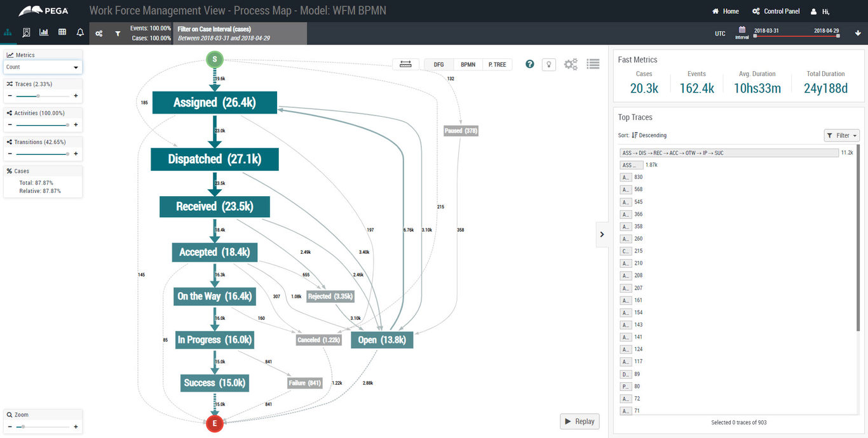Open the Filter dropdown in Top Traces
The image size is (868, 438).
pos(841,135)
